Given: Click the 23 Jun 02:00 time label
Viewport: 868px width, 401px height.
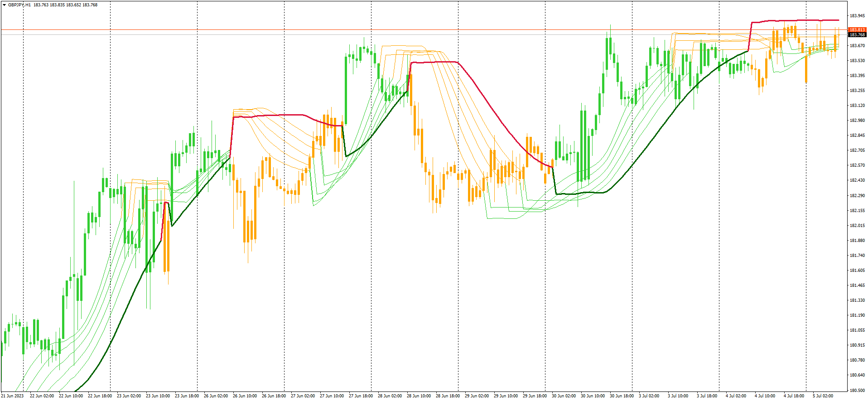Looking at the screenshot, I should click(129, 396).
